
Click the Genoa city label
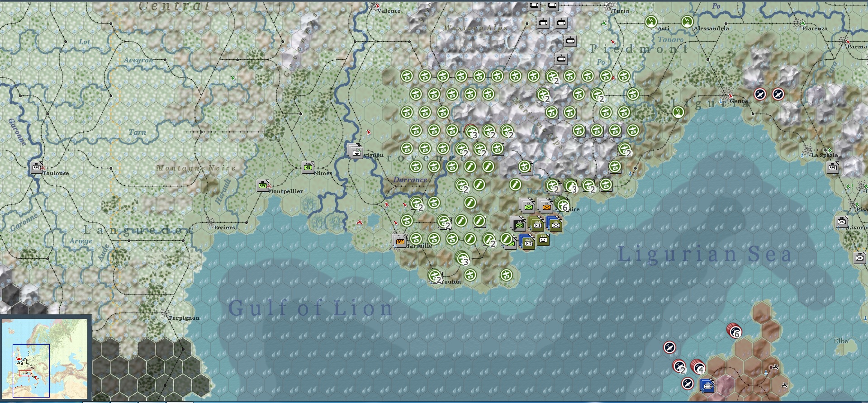pyautogui.click(x=739, y=101)
